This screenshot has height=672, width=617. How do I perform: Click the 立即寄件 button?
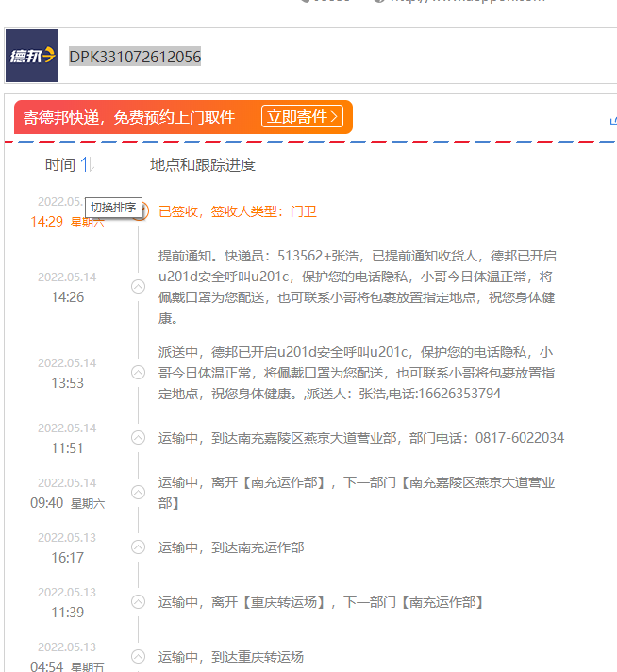click(302, 116)
